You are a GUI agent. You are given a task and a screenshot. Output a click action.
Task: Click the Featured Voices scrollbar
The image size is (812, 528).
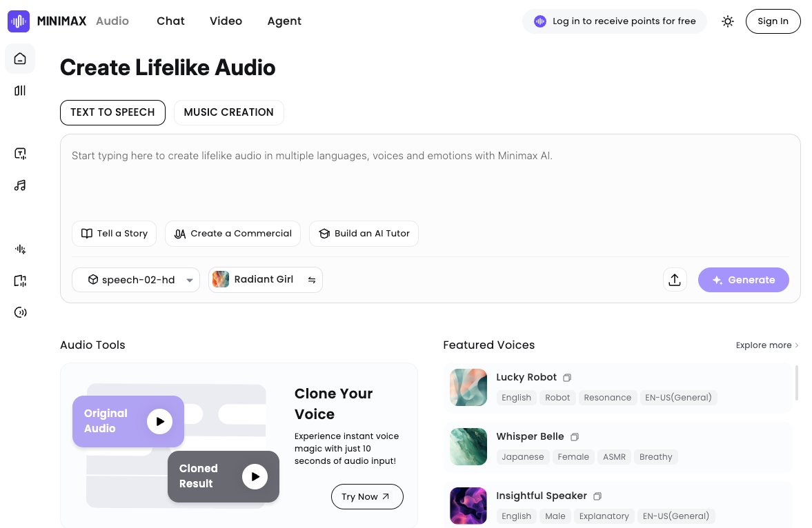(x=796, y=383)
